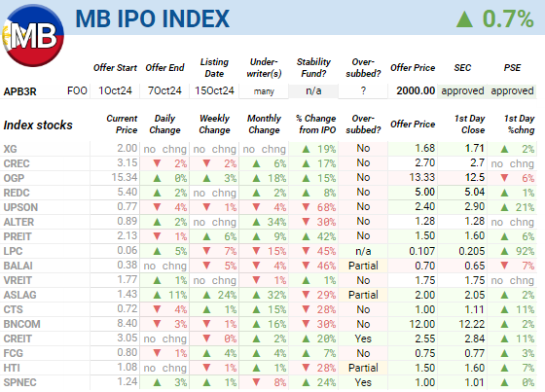Click OGP 1st day red down arrow
The width and height of the screenshot is (545, 392).
click(504, 178)
